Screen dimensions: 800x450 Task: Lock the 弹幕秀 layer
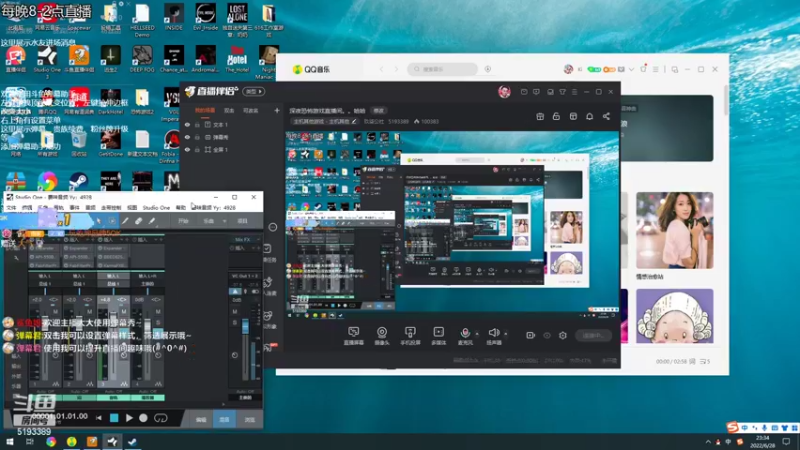(197, 137)
